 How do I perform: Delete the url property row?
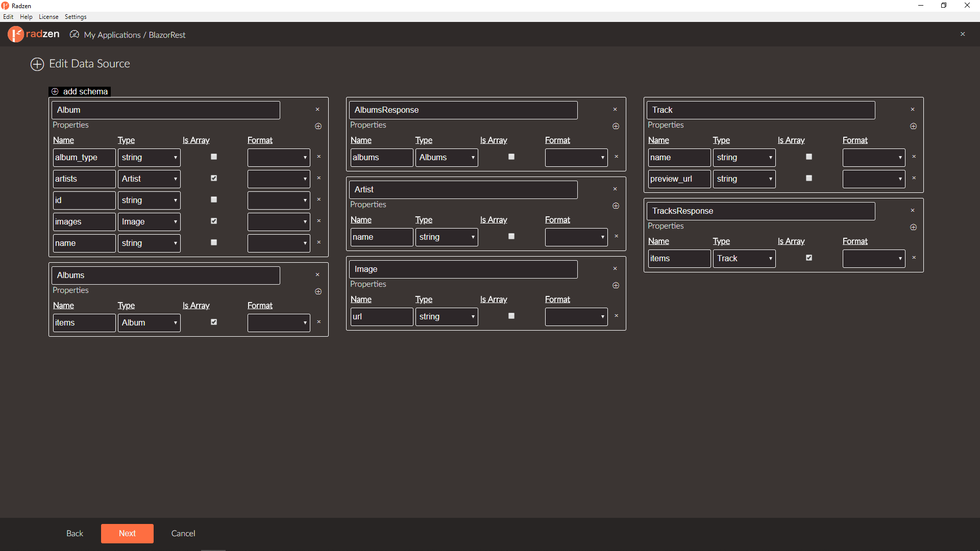pyautogui.click(x=617, y=316)
